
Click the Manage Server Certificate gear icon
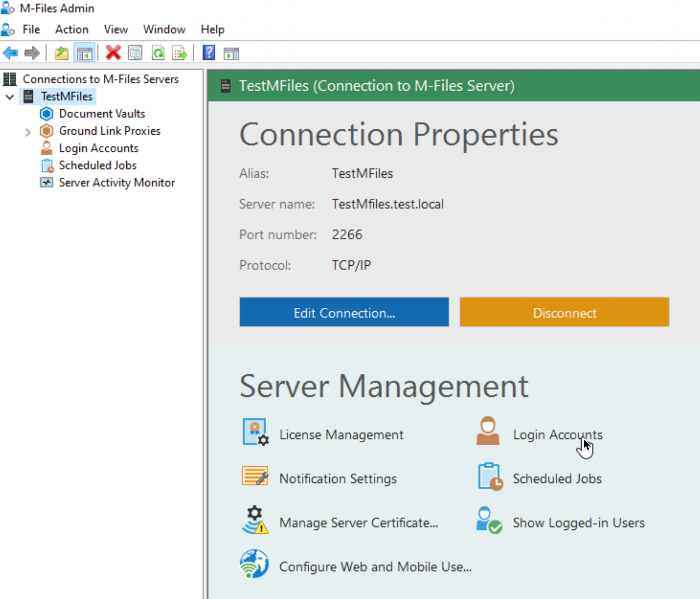tap(255, 520)
